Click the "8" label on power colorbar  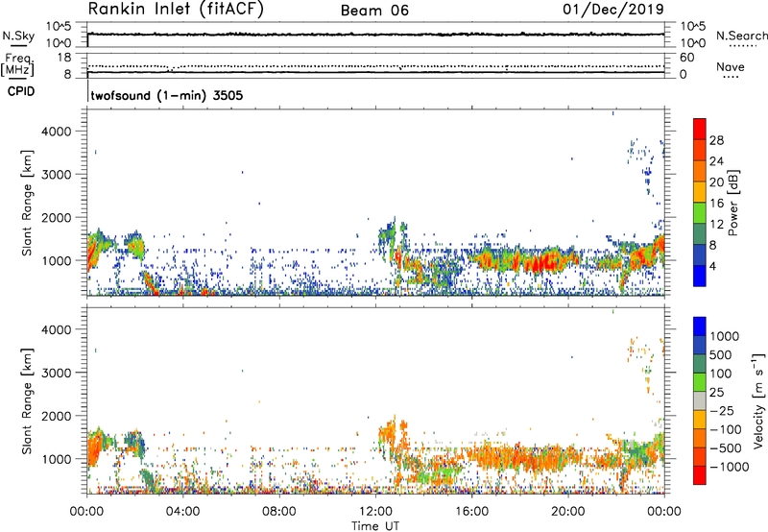(x=712, y=245)
